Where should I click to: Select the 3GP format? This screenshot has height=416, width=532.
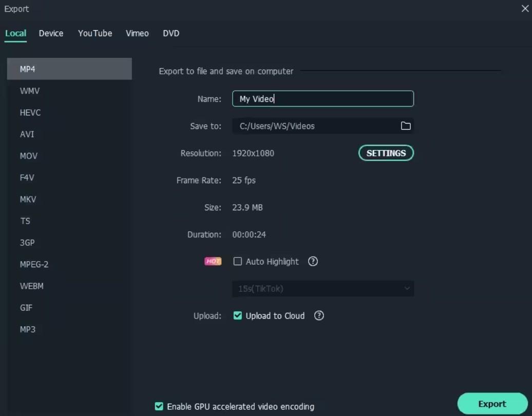click(x=69, y=243)
